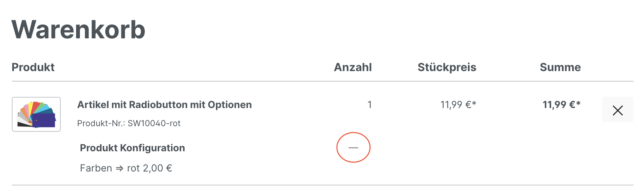Image resolution: width=644 pixels, height=191 pixels.
Task: Remove the article with the X button
Action: [x=617, y=110]
